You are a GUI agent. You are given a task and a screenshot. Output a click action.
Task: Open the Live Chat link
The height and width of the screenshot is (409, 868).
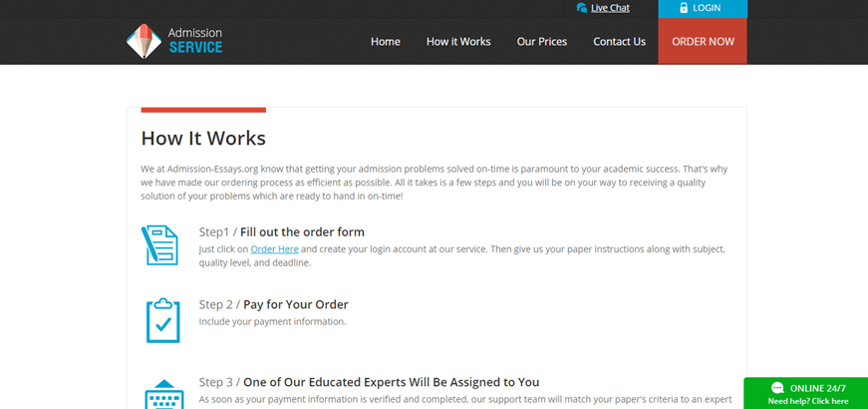pos(610,8)
